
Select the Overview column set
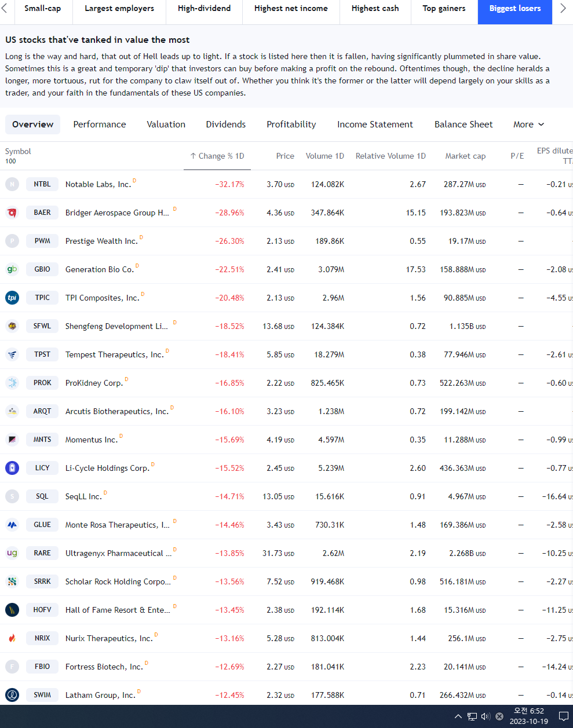(x=33, y=125)
